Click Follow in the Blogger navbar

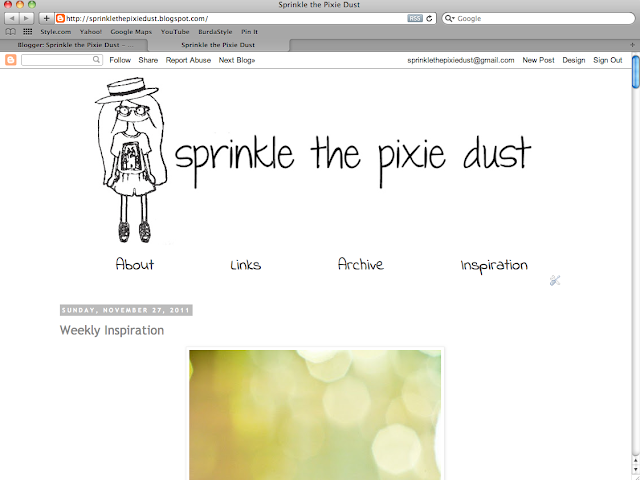120,60
